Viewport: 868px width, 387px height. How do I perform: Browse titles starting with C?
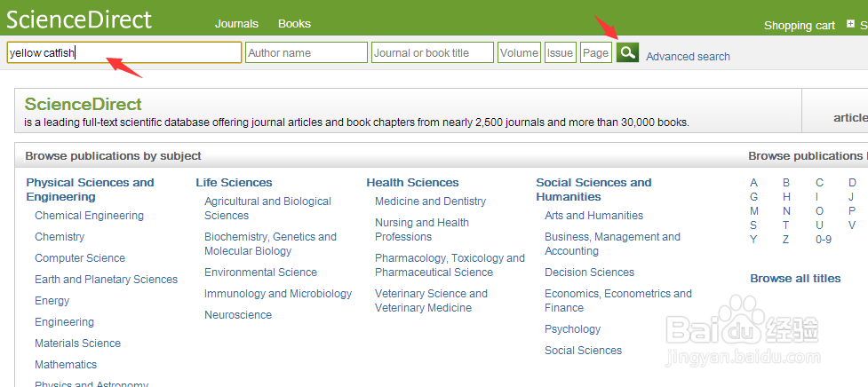(819, 183)
